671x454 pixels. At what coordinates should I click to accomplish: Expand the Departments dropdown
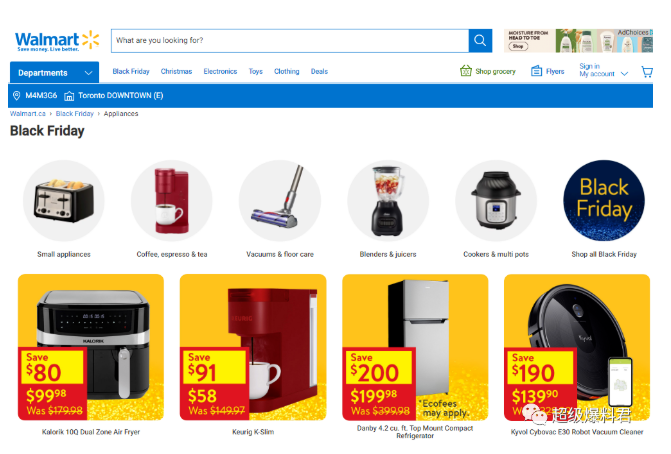click(x=54, y=73)
